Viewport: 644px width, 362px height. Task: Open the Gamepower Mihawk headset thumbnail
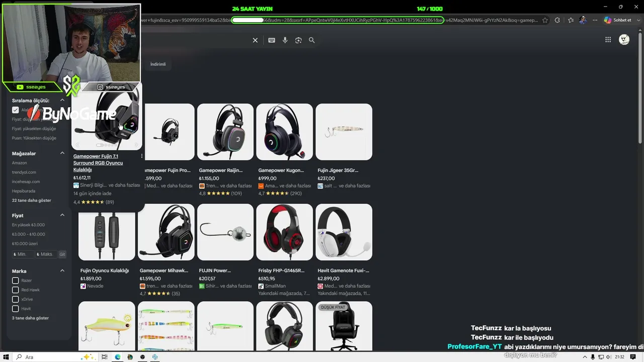[166, 232]
